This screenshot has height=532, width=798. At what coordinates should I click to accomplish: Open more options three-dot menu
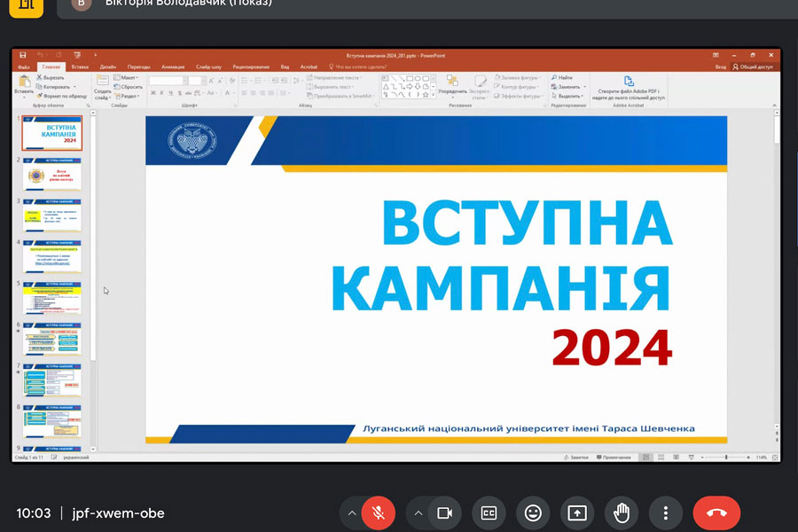(x=665, y=512)
